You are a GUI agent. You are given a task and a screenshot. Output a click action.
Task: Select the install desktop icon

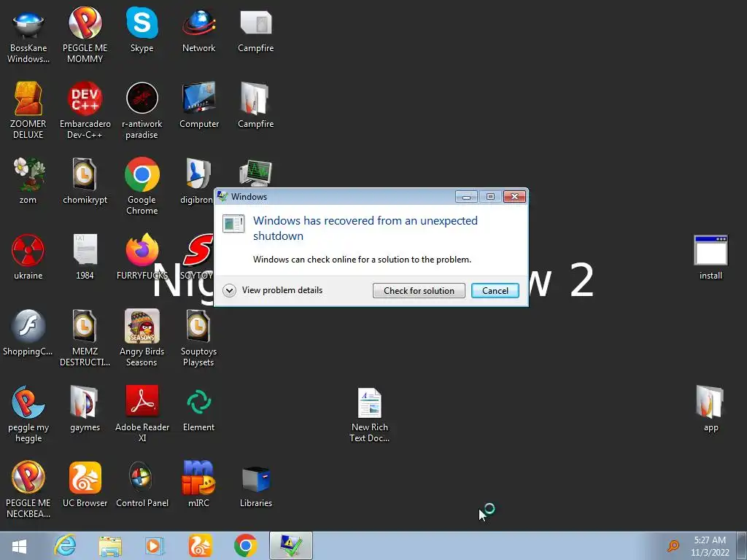click(x=711, y=257)
